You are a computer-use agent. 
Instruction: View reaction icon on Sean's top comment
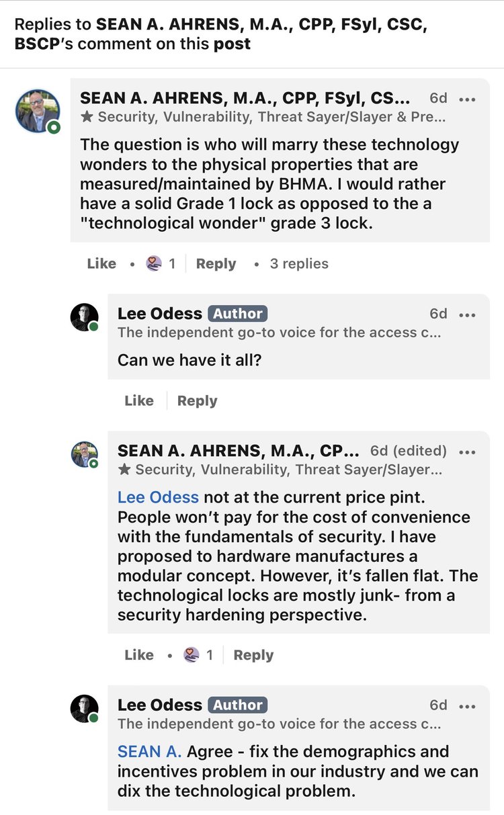154,263
